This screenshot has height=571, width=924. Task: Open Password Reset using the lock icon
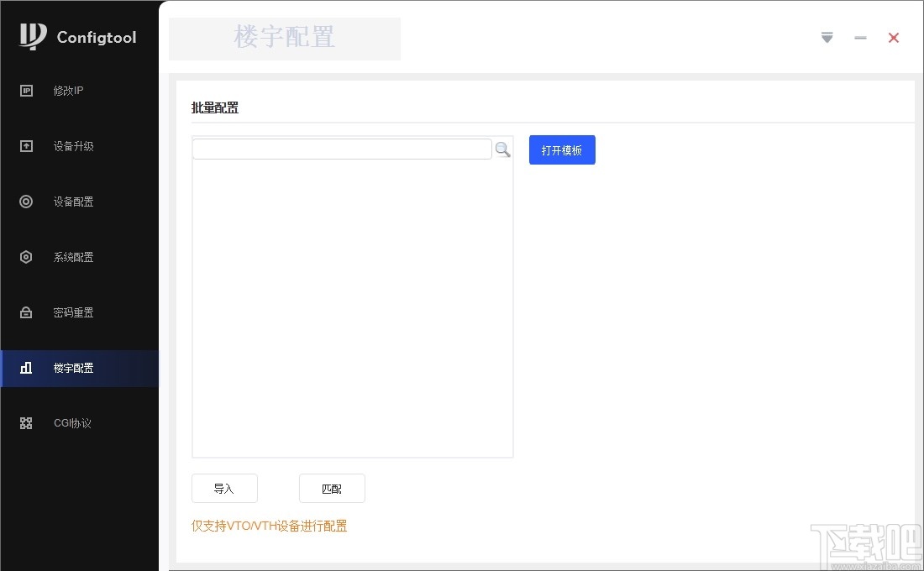25,312
